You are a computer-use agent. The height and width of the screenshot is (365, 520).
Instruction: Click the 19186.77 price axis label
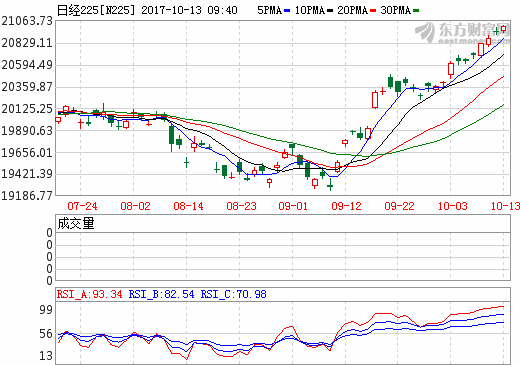pyautogui.click(x=27, y=196)
